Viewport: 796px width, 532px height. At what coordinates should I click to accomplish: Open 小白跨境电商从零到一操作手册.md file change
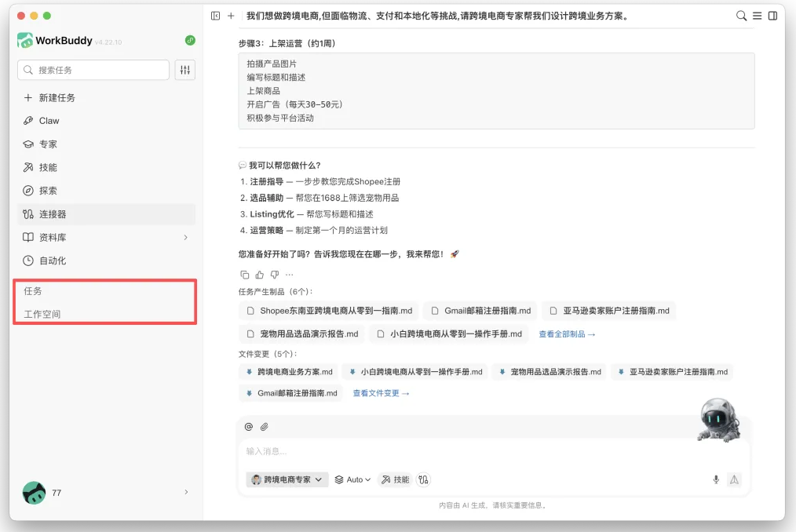[x=415, y=372]
